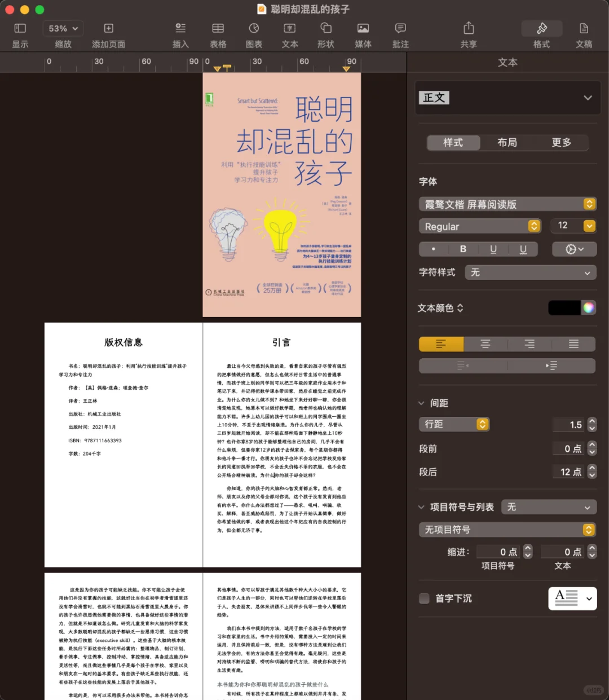This screenshot has width=609, height=700.
Task: Open the list style 无 dropdown
Action: (549, 507)
